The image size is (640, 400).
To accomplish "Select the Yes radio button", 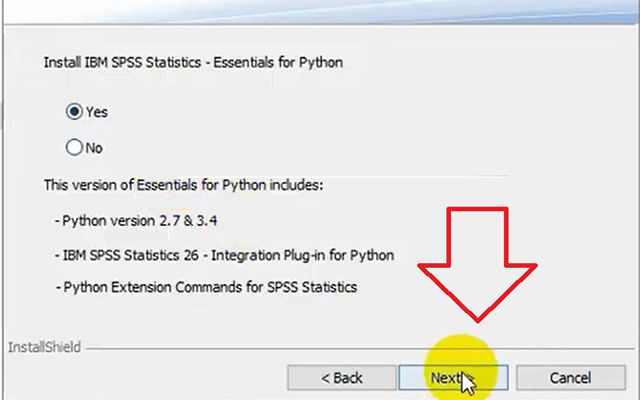I will tap(74, 111).
